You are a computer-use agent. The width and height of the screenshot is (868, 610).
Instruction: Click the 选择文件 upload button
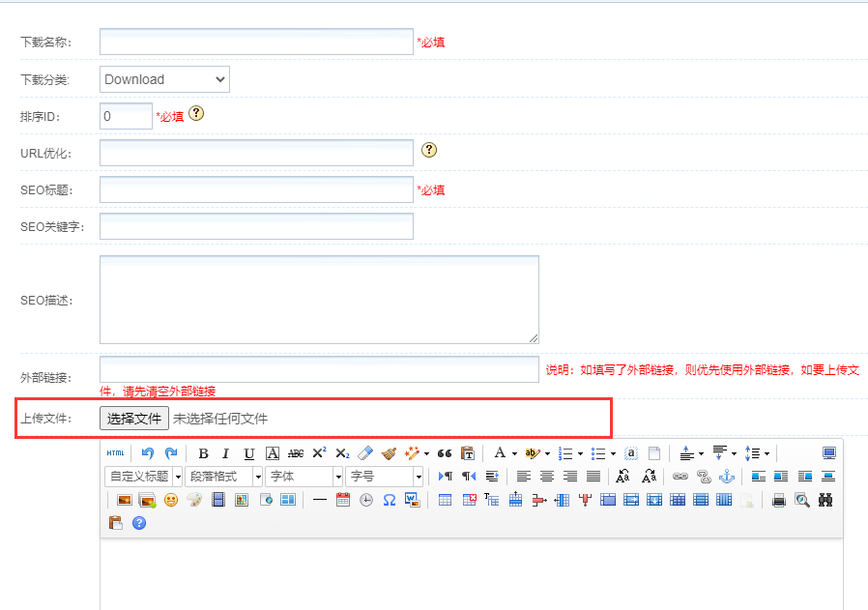(134, 419)
